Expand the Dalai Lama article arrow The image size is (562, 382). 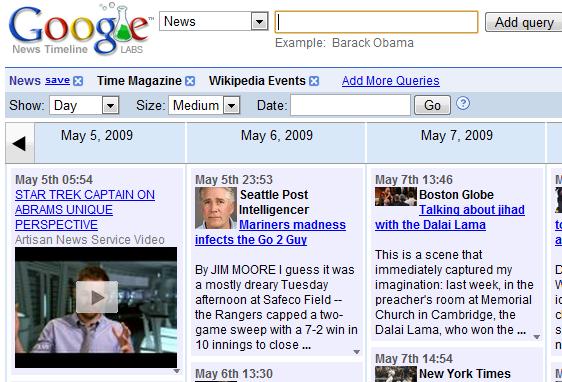[537, 337]
